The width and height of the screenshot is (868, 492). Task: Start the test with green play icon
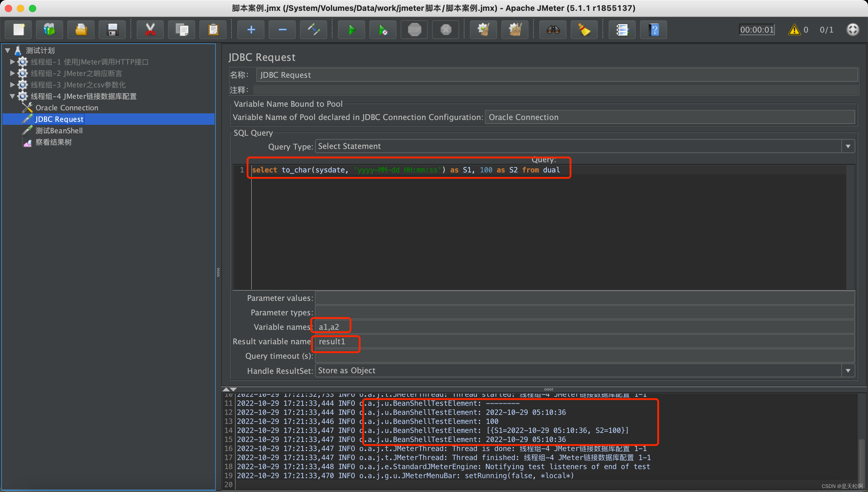coord(352,30)
